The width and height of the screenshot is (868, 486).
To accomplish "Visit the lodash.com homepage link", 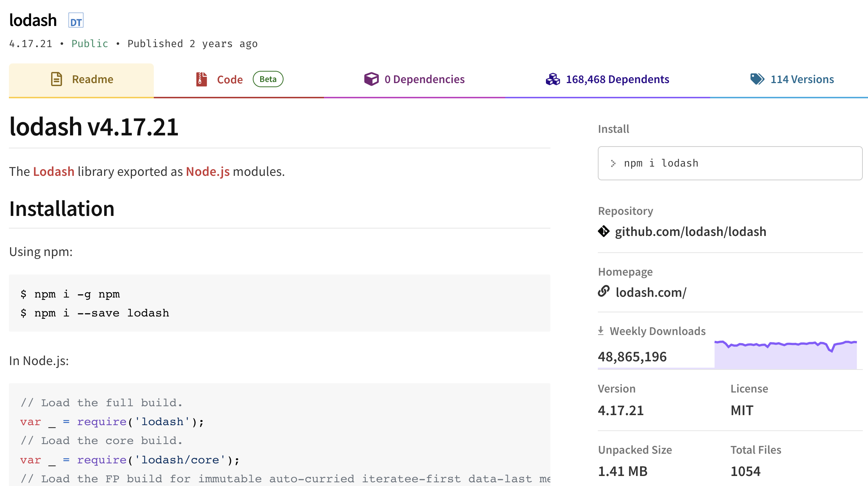I will pos(651,292).
